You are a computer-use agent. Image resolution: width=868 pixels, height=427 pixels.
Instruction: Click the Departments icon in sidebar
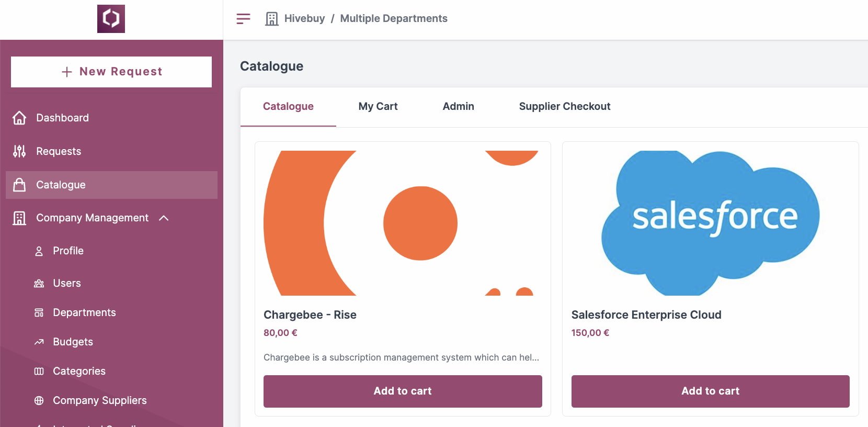pos(39,313)
